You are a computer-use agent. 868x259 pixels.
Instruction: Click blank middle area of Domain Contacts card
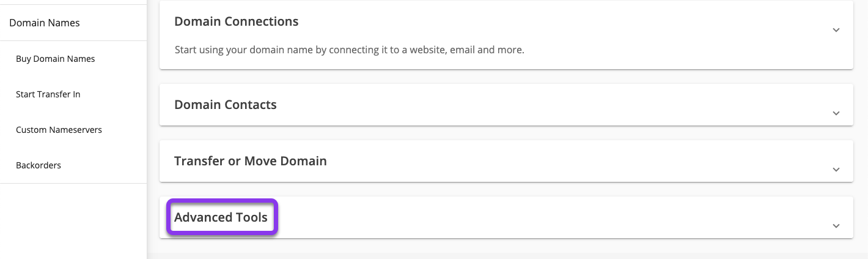click(x=506, y=105)
